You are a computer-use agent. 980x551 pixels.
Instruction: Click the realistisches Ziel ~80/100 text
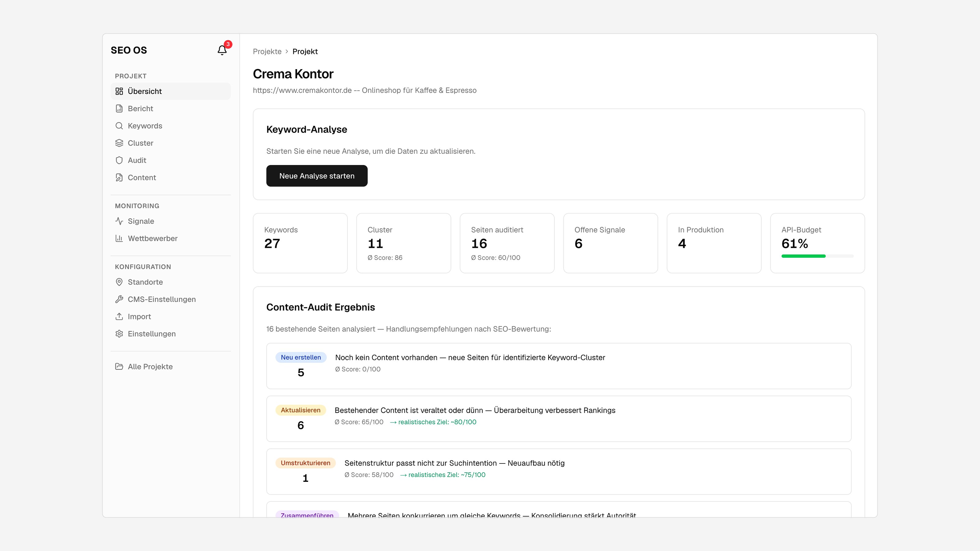[433, 422]
